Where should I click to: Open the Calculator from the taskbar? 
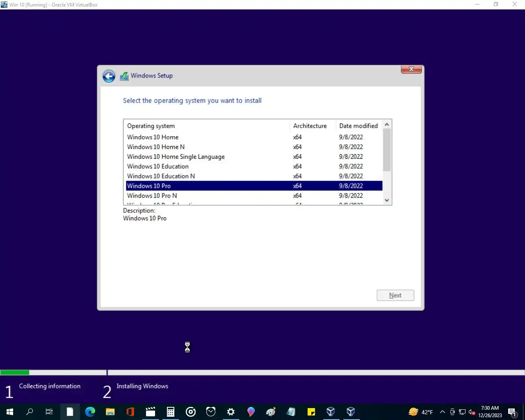171,412
